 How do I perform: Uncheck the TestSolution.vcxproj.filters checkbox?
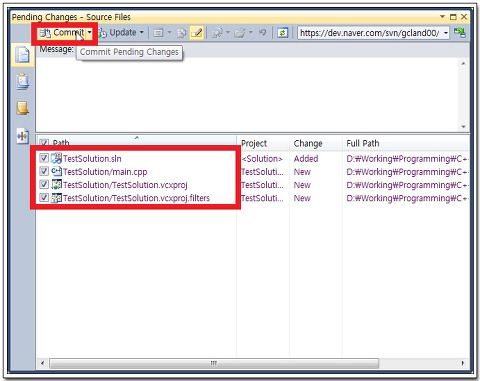(x=44, y=198)
